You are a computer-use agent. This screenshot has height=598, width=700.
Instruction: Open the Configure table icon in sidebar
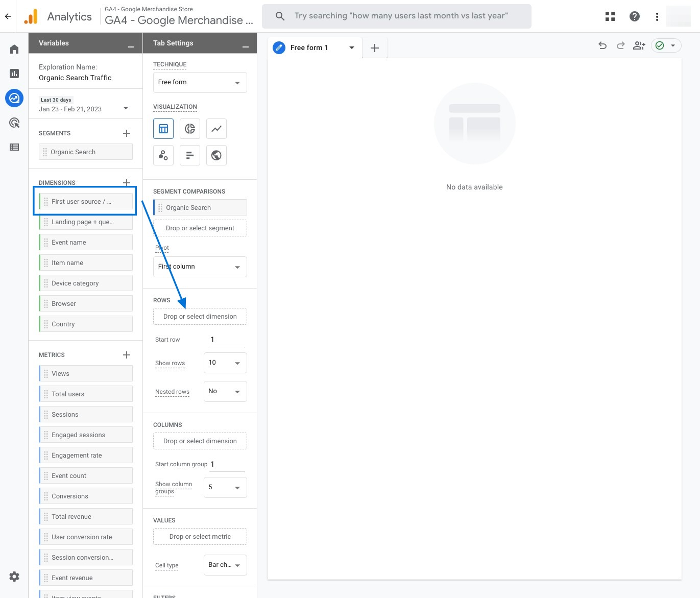pos(14,147)
